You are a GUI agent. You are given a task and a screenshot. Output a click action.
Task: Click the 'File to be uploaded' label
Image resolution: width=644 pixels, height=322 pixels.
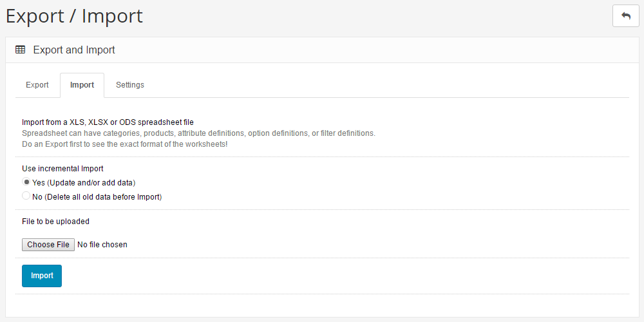coord(55,222)
